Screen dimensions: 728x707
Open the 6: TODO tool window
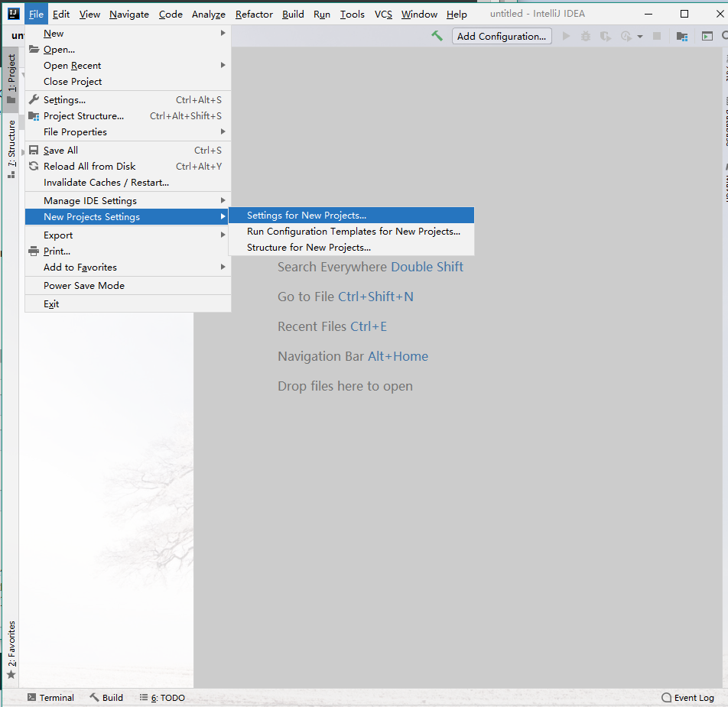coord(162,697)
